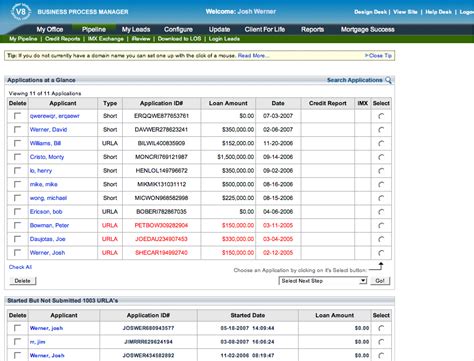Open the Client For Life menu
This screenshot has width=474, height=361.
(x=265, y=29)
